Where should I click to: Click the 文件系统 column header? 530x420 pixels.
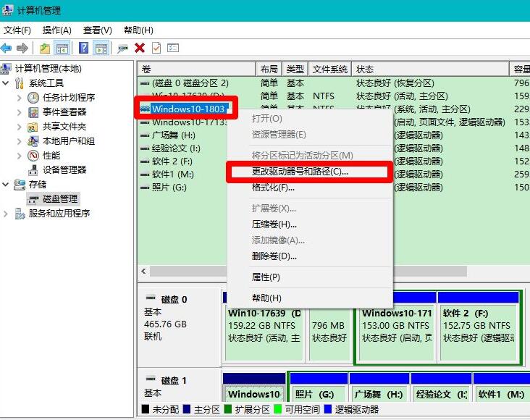click(330, 69)
